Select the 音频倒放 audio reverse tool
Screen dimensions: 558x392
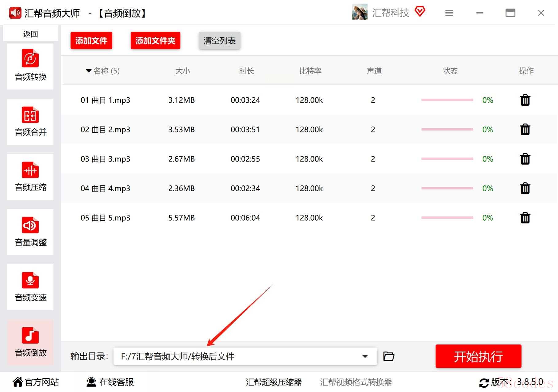pyautogui.click(x=30, y=342)
